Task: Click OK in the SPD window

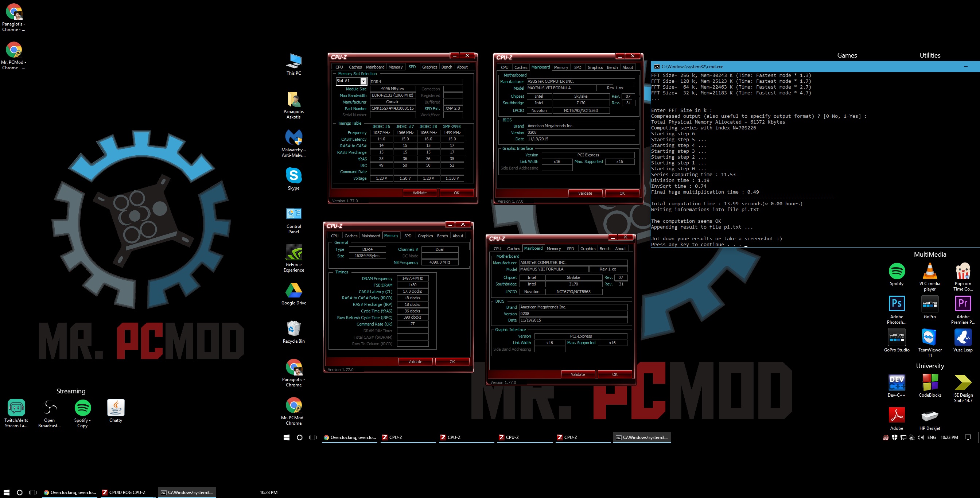Action: [456, 193]
